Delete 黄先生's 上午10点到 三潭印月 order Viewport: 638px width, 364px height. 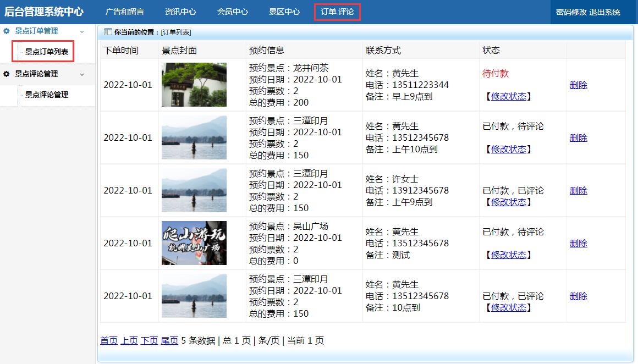point(578,138)
